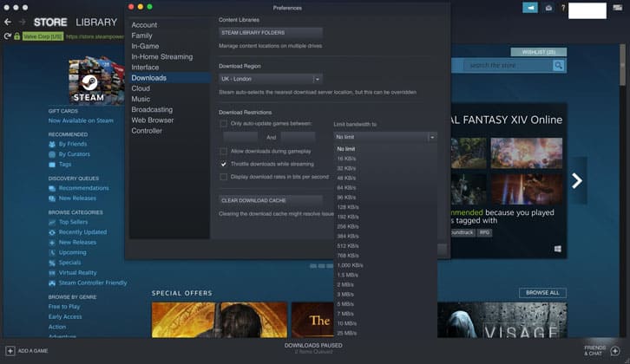Click the By Friends people icon
Screen dimensions: 630x364
click(x=52, y=144)
